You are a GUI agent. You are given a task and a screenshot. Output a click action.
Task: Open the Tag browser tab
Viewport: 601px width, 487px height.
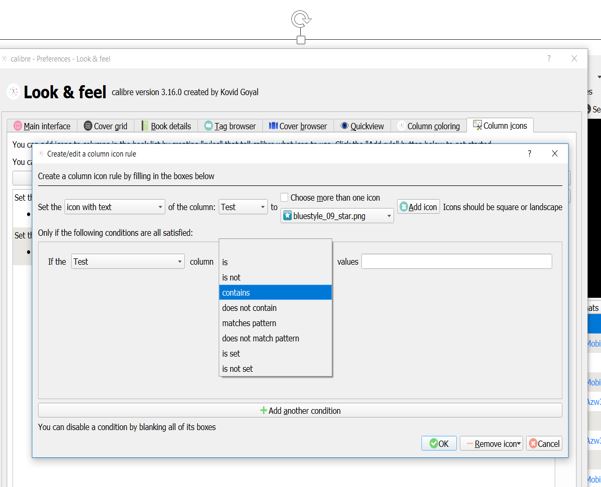click(x=230, y=126)
